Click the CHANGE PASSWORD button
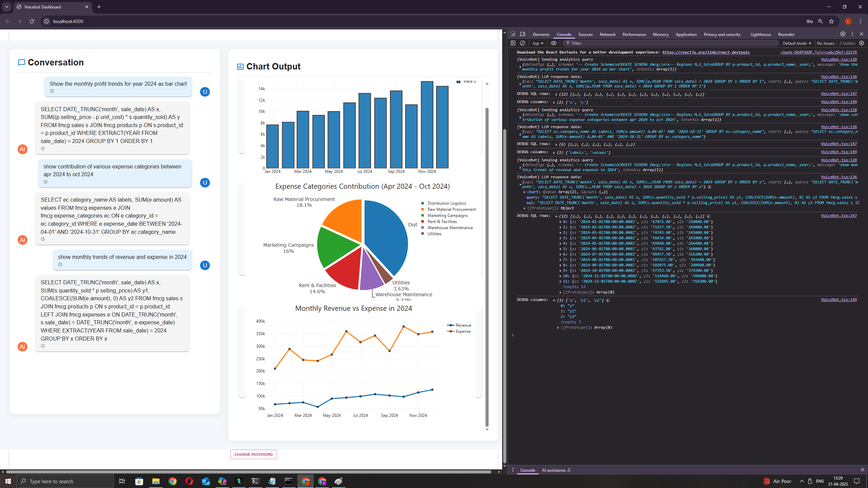Image resolution: width=868 pixels, height=488 pixels. (x=253, y=454)
